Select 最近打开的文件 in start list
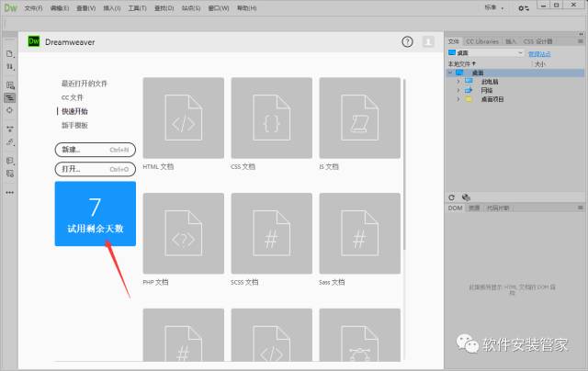This screenshot has width=588, height=371. (85, 83)
